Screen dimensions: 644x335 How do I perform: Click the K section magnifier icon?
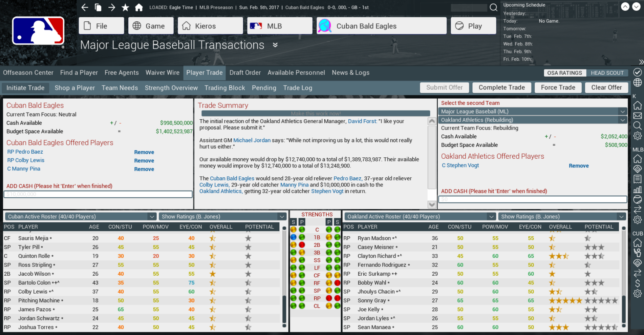pyautogui.click(x=638, y=126)
